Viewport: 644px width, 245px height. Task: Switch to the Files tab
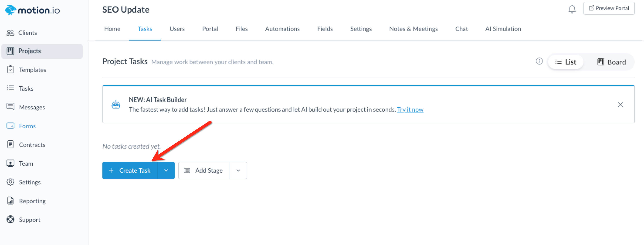coord(241,29)
